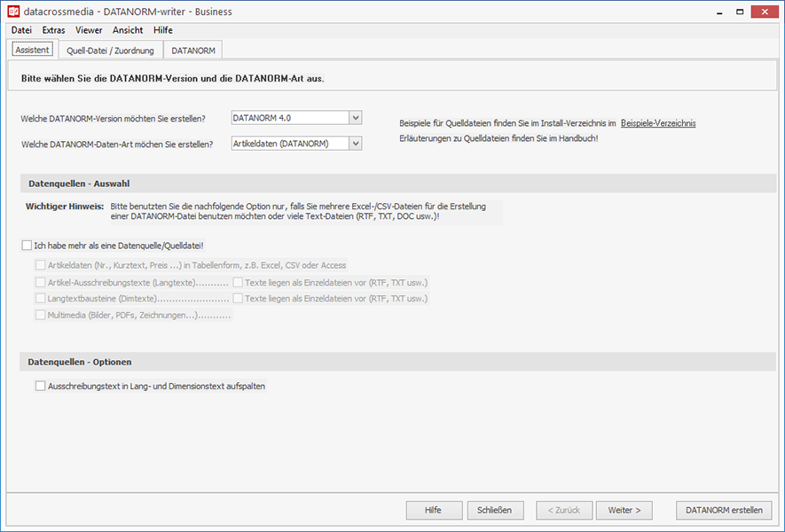Click the DATANORM erstellen button
785x532 pixels.
[724, 510]
